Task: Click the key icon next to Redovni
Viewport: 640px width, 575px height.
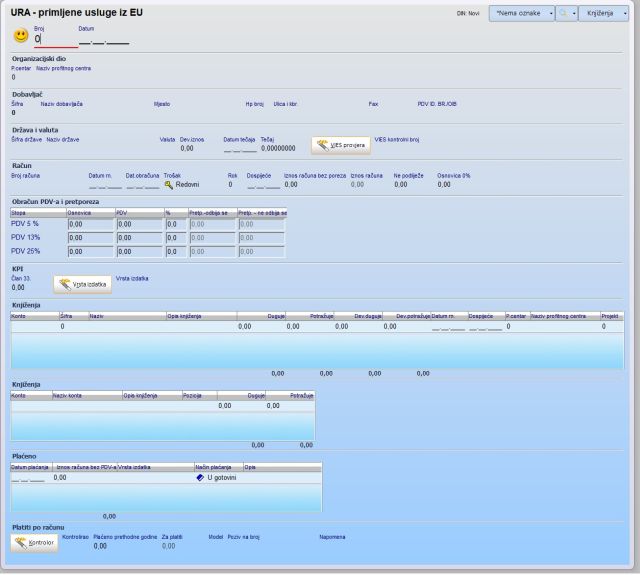Action: [x=169, y=185]
